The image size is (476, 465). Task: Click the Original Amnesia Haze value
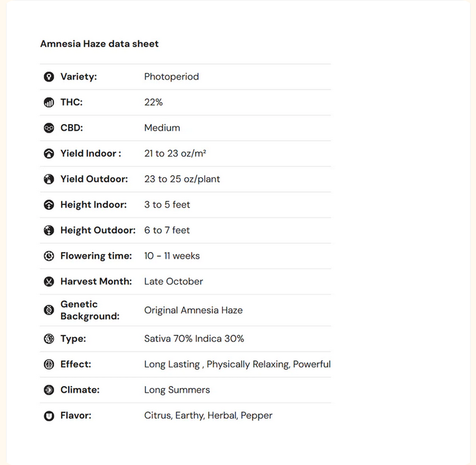coord(194,310)
